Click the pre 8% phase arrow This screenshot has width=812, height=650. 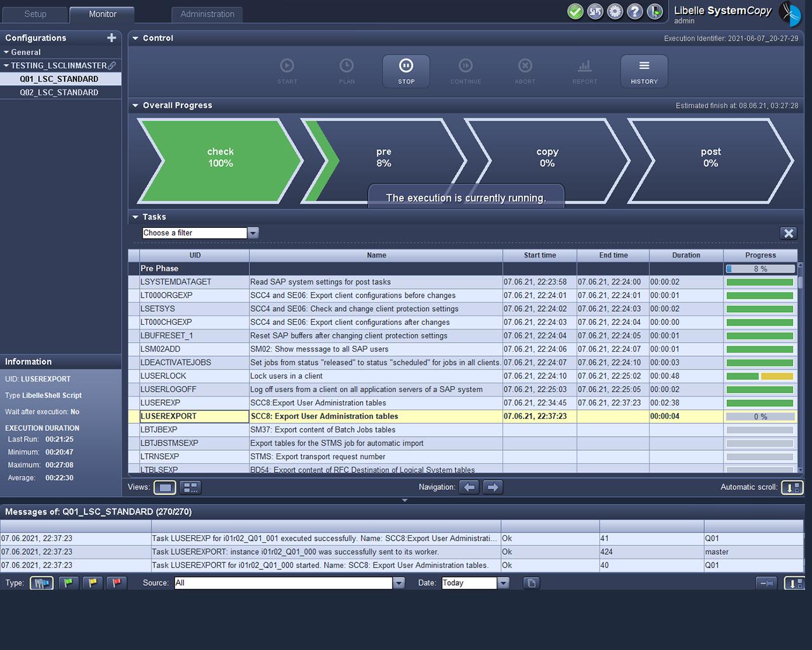[384, 161]
